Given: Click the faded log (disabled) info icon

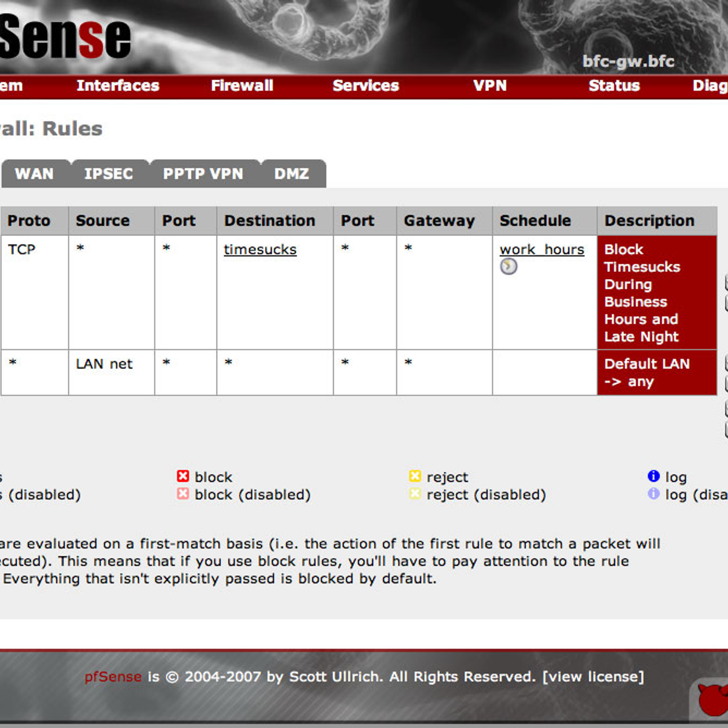Looking at the screenshot, I should coord(653,494).
